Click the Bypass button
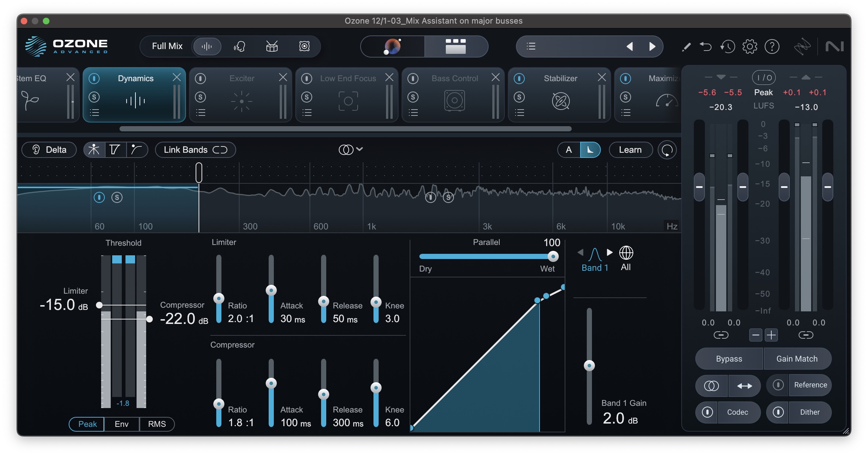 coord(729,359)
